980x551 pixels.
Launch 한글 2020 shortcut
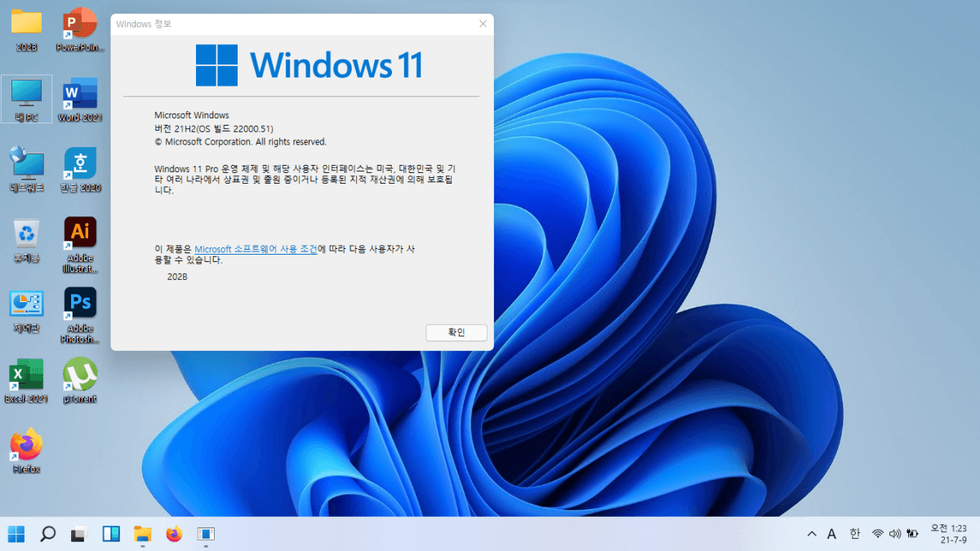click(x=80, y=170)
